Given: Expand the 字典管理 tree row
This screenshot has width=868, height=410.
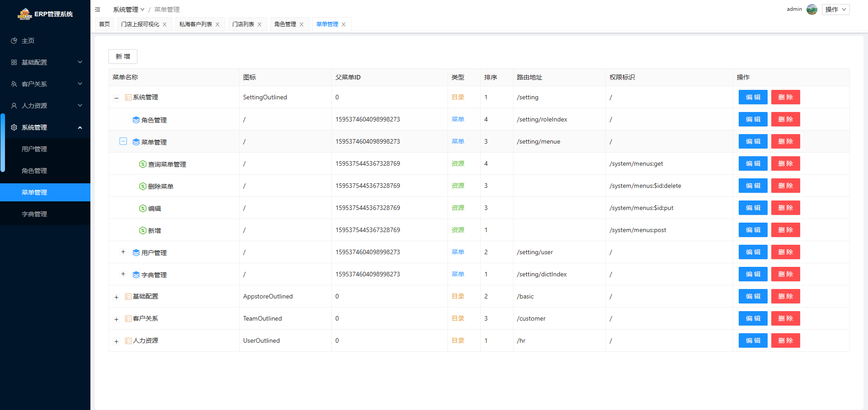Looking at the screenshot, I should [123, 274].
